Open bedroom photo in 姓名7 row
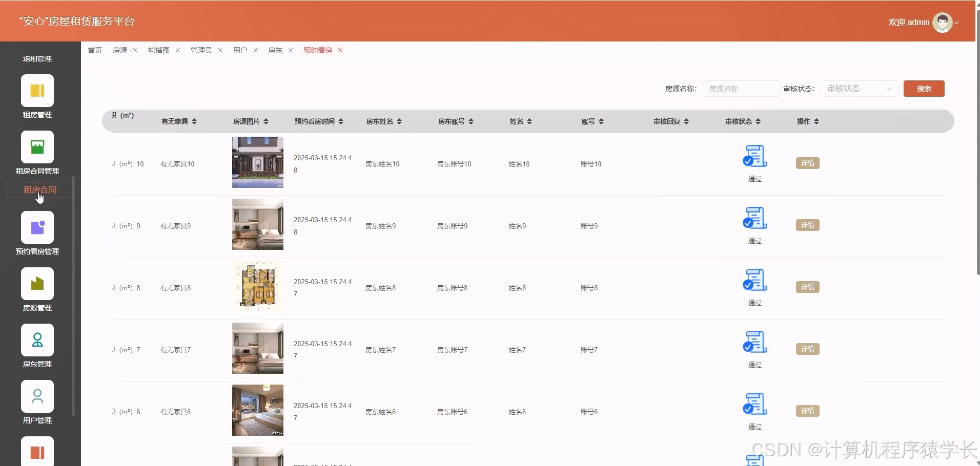 pyautogui.click(x=258, y=348)
